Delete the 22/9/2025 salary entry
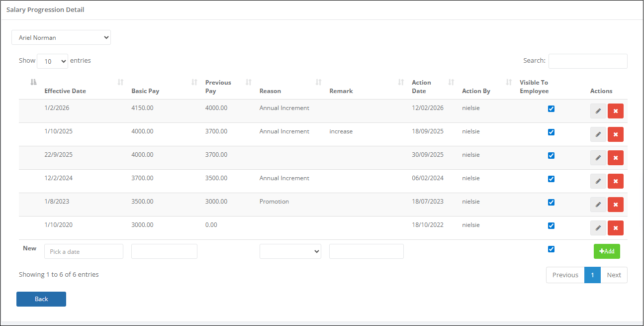Viewport: 644px width, 326px height. point(616,158)
